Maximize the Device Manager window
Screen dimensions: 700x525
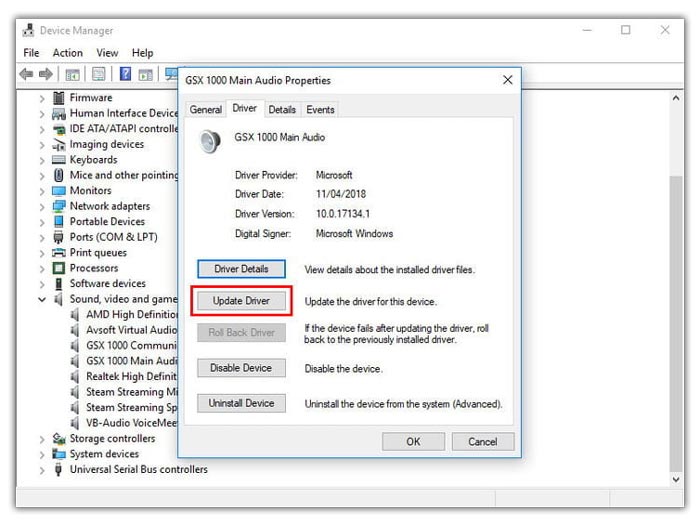point(626,30)
